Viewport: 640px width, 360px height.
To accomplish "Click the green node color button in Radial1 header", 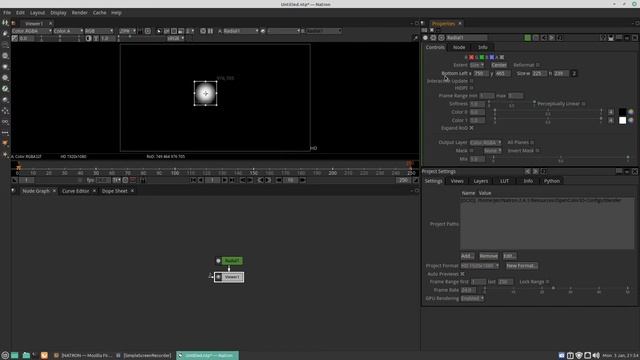I will point(528,38).
